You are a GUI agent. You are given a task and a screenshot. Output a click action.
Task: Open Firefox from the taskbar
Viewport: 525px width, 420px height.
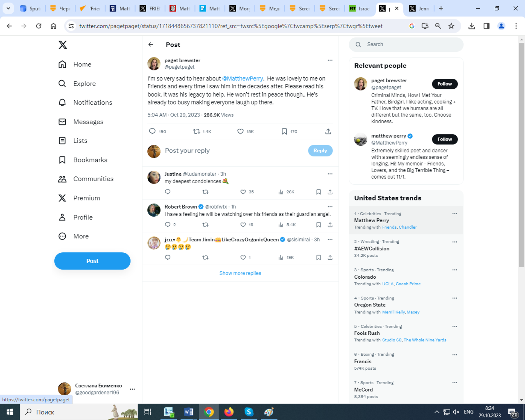pos(229,412)
